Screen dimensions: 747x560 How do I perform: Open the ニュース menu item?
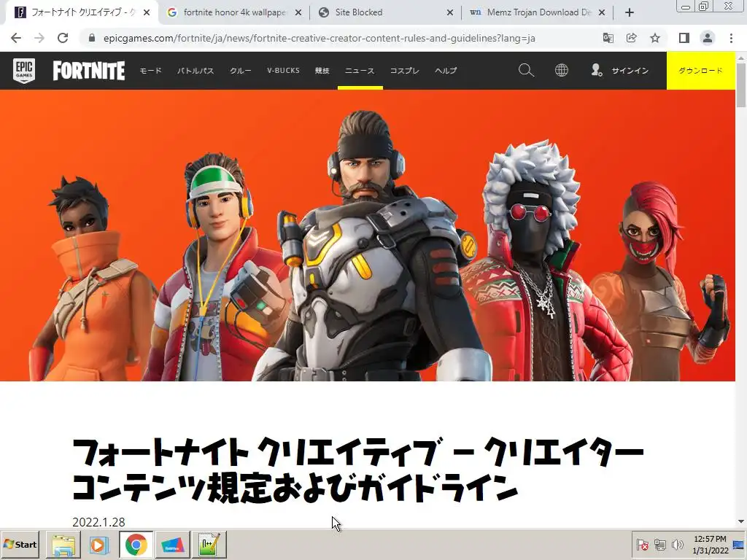[360, 71]
